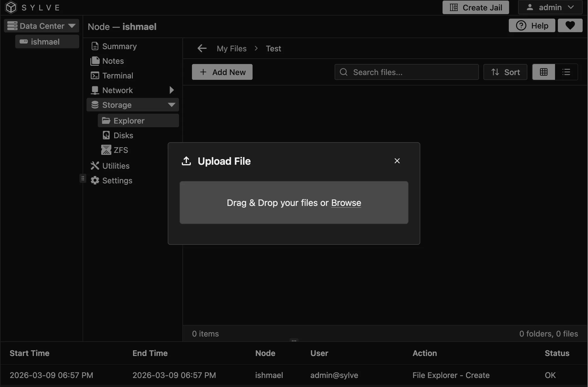Click the Browse link to select files

click(x=346, y=203)
